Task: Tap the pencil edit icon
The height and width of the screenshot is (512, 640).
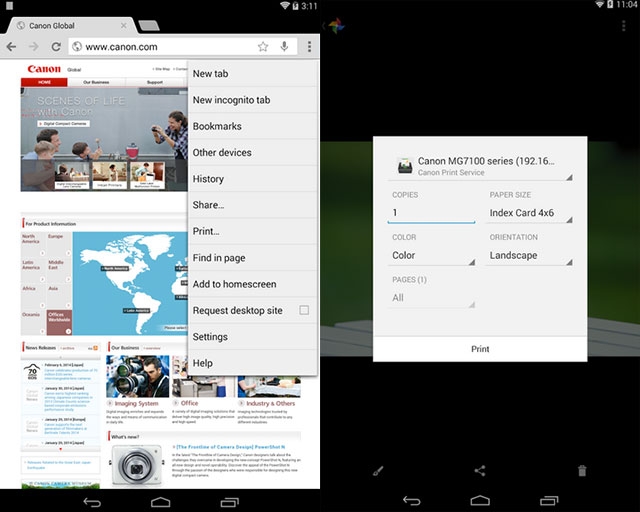Action: (x=379, y=470)
